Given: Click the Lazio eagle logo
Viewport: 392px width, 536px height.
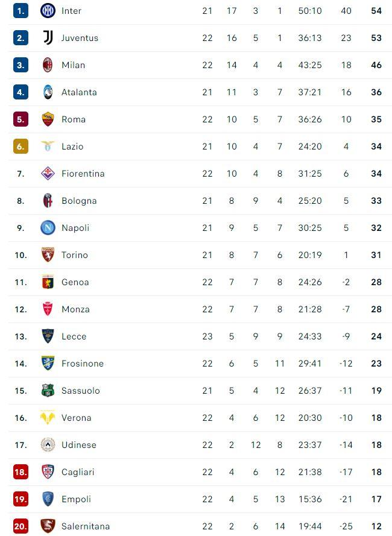Looking at the screenshot, I should tap(48, 146).
